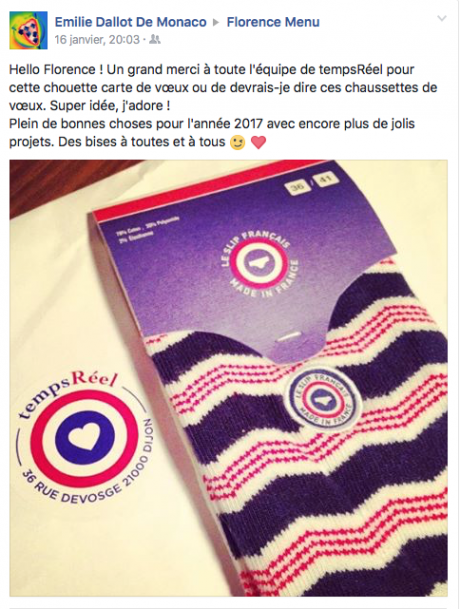Click the Emilie Dallot De Monaco name link
The height and width of the screenshot is (609, 460).
click(x=131, y=22)
